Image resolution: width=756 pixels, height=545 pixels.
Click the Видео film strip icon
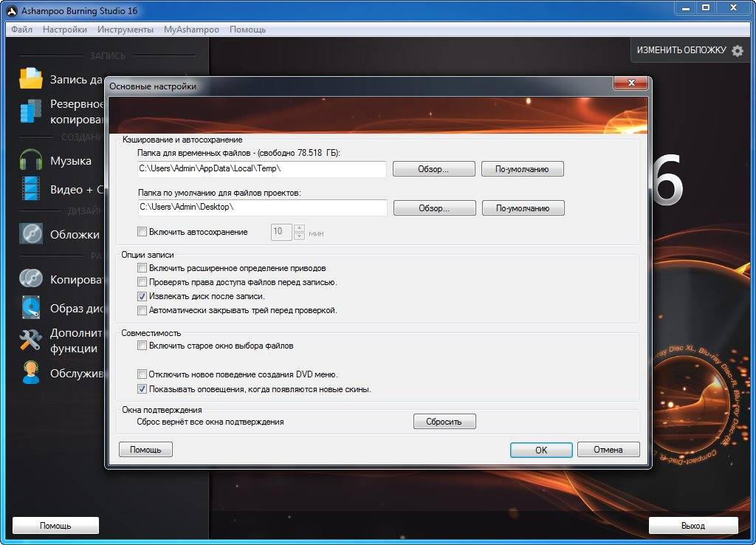click(x=31, y=188)
